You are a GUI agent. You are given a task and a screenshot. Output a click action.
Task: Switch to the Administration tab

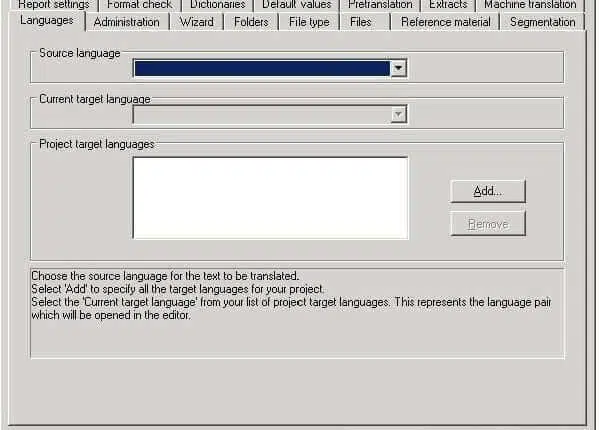pos(126,22)
